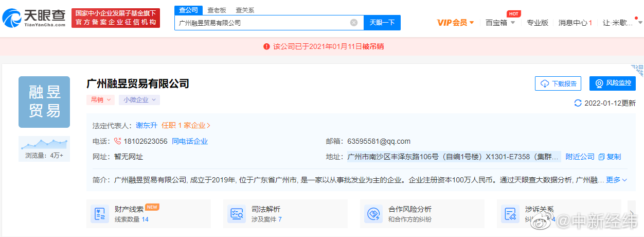Click the 附近公司 link
The width and height of the screenshot is (644, 237).
580,157
